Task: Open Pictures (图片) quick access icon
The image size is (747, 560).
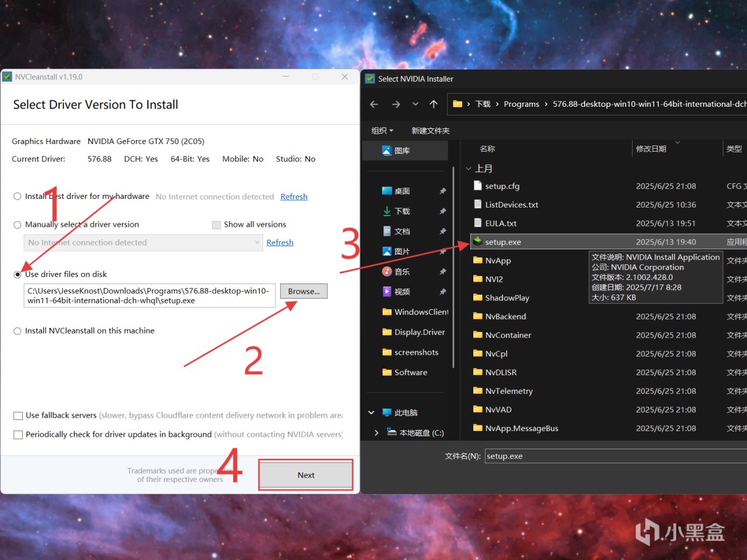Action: [x=387, y=251]
